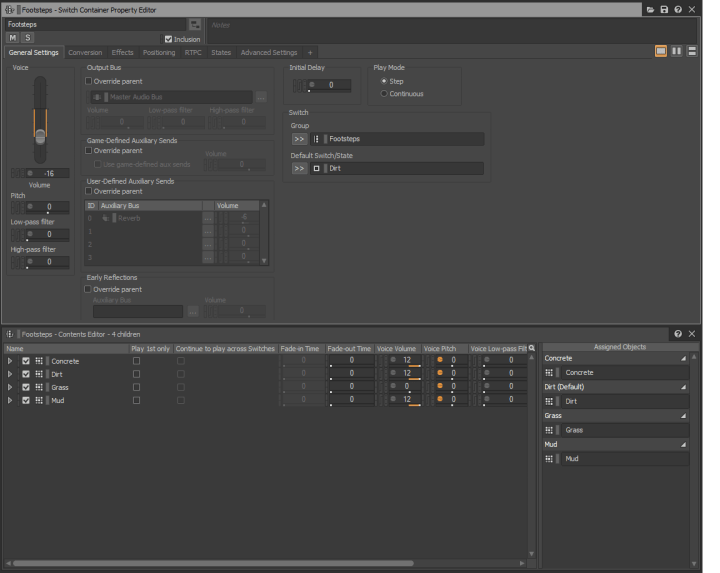
Task: Expand the Concrete row in Contents Editor
Action: (11, 361)
